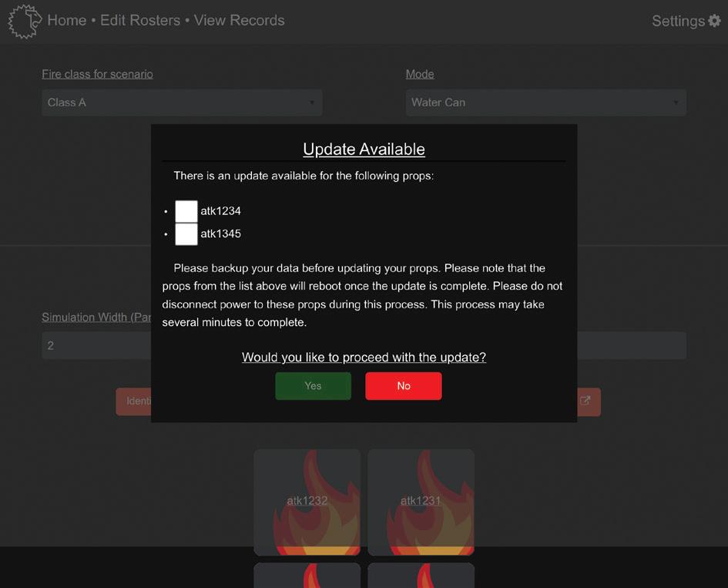
Task: Open the Mode dropdown showing Water Can
Action: click(546, 102)
